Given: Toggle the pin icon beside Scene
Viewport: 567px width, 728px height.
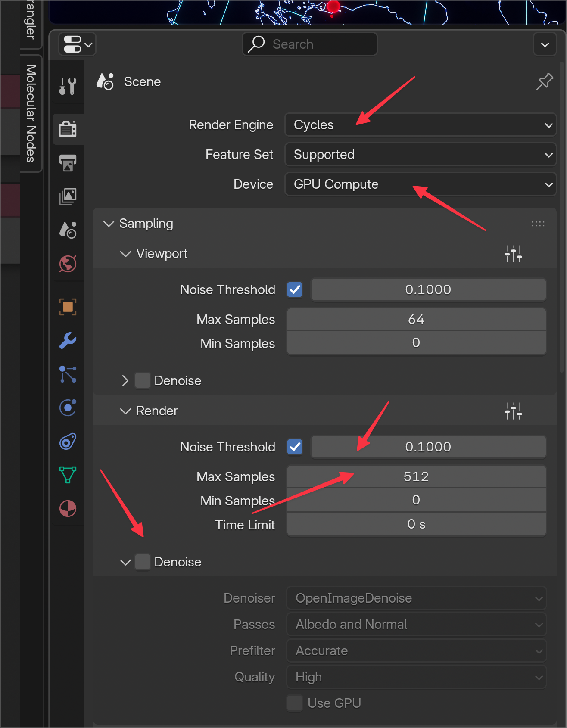Looking at the screenshot, I should 545,81.
